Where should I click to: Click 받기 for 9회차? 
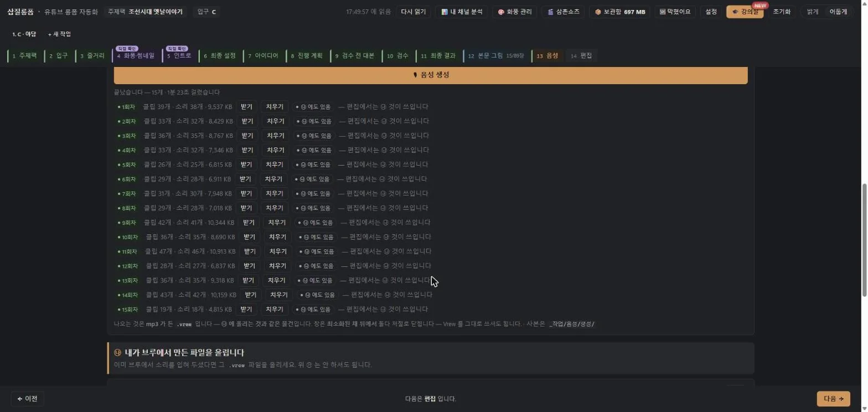[x=249, y=223]
